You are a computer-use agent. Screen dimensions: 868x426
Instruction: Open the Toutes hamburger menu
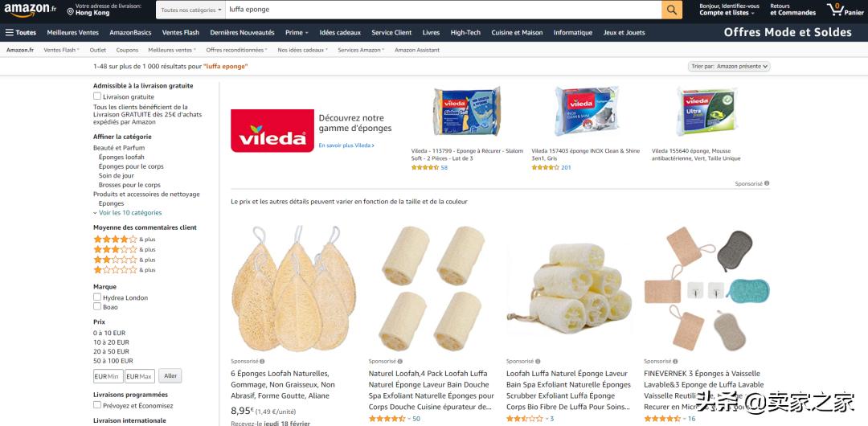click(x=21, y=33)
